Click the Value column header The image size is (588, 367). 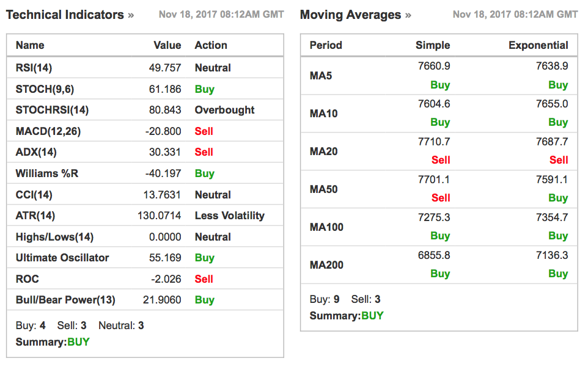click(x=167, y=45)
